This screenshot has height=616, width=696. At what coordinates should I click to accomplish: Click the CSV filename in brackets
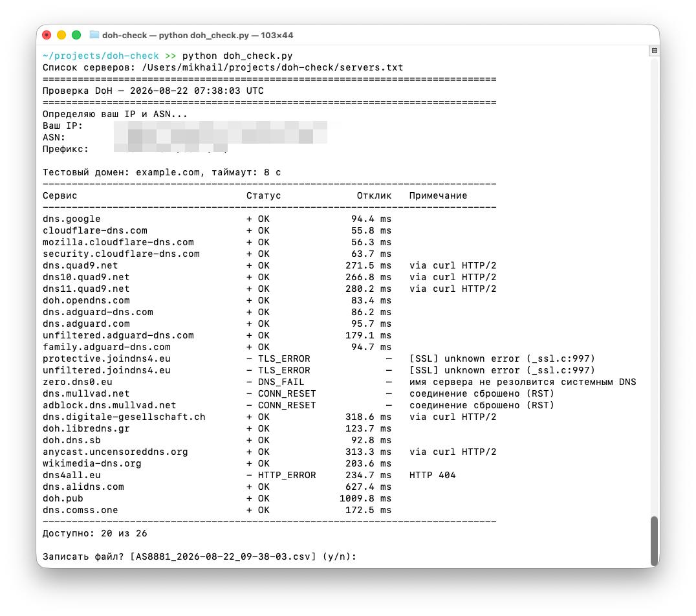(223, 557)
